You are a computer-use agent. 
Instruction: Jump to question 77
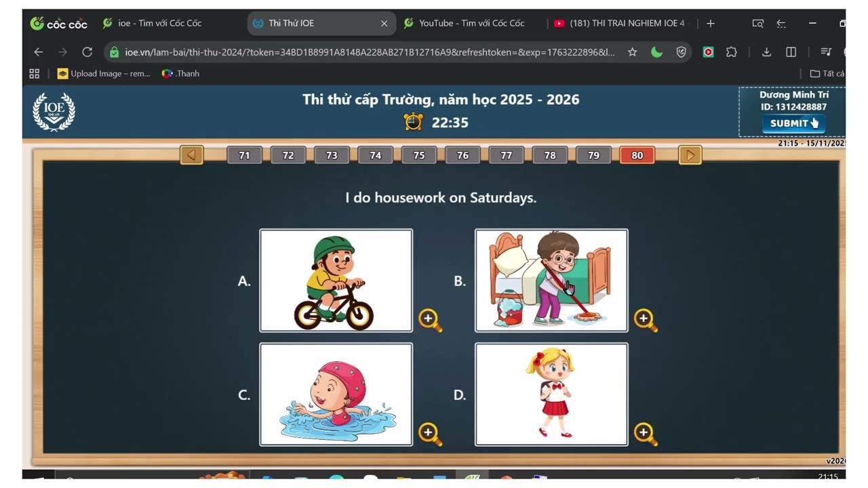click(506, 155)
